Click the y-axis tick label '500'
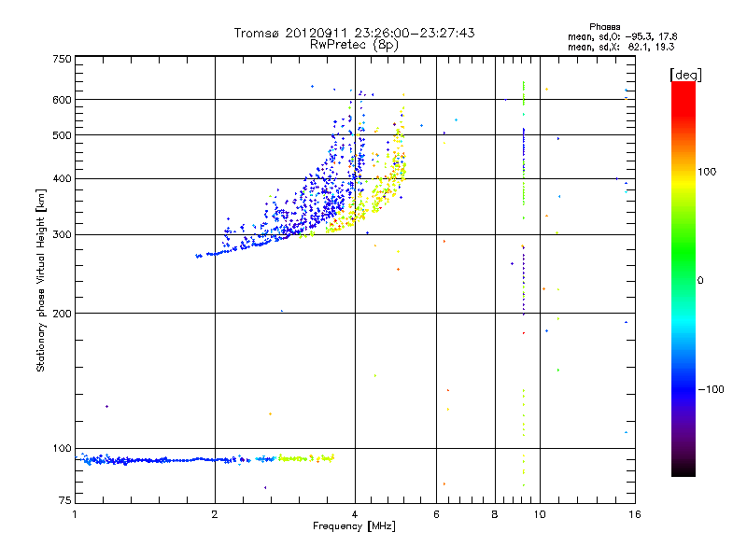 [x=62, y=135]
